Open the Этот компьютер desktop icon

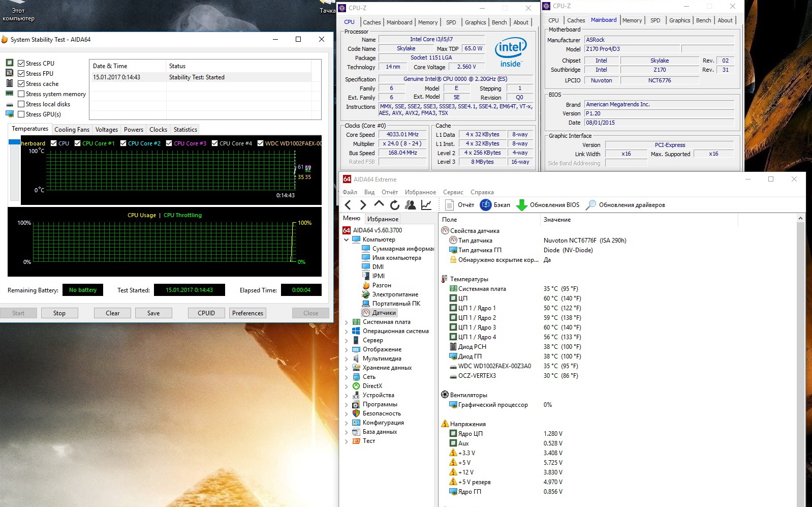coord(18,11)
